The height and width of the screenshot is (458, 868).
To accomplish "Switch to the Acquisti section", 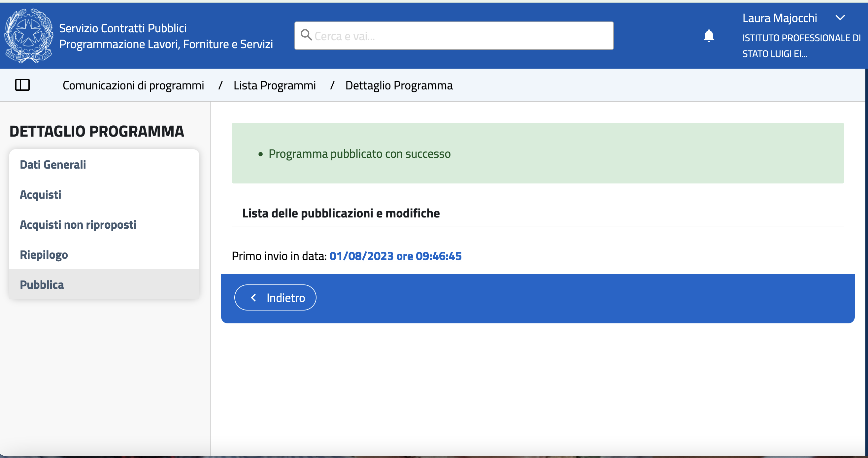I will point(41,195).
